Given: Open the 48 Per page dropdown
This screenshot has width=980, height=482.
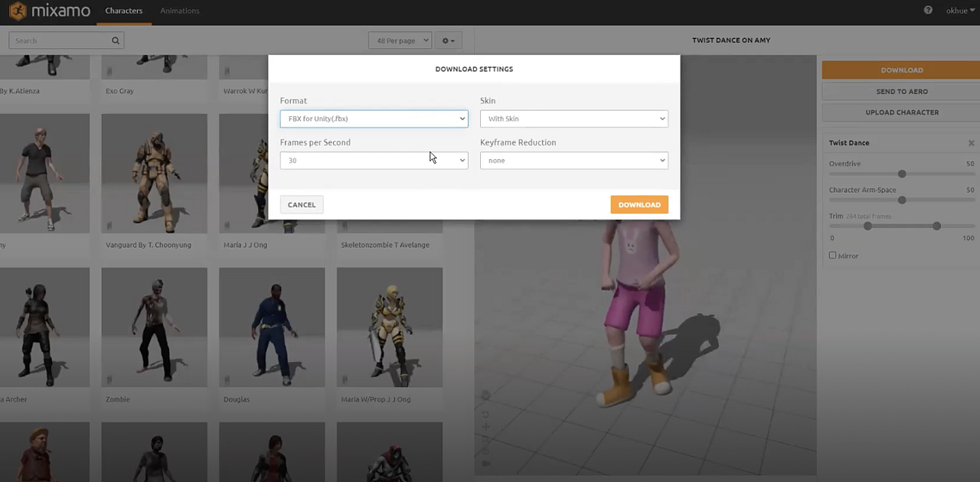Looking at the screenshot, I should 400,41.
